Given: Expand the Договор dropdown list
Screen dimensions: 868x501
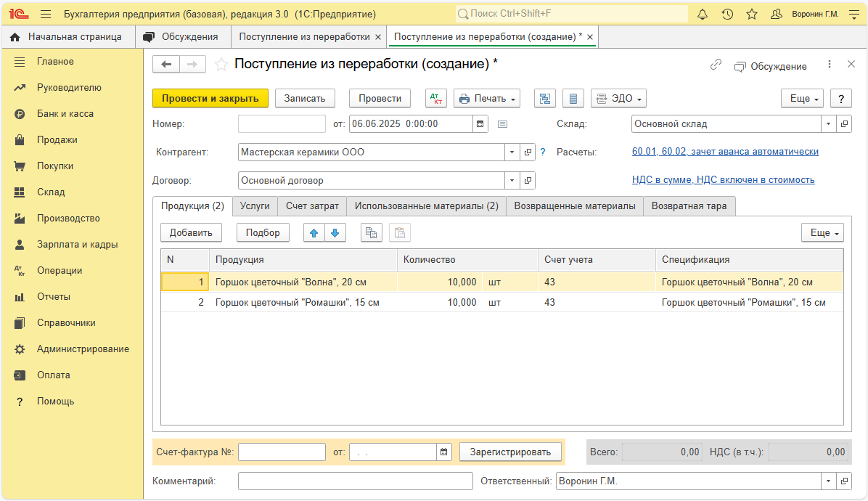Looking at the screenshot, I should coord(512,181).
